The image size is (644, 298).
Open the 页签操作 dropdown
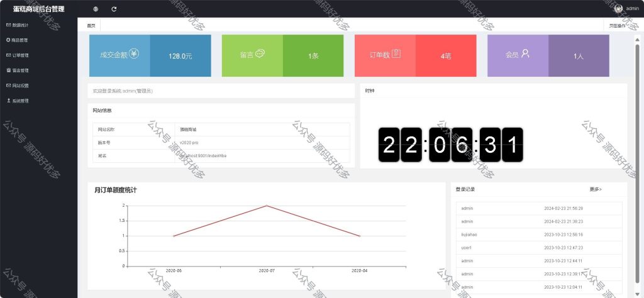(617, 25)
